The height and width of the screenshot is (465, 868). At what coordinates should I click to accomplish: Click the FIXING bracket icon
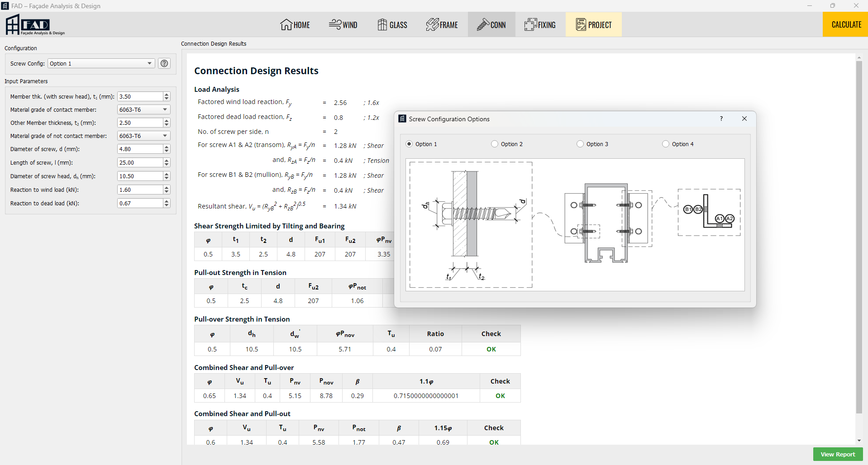[530, 24]
